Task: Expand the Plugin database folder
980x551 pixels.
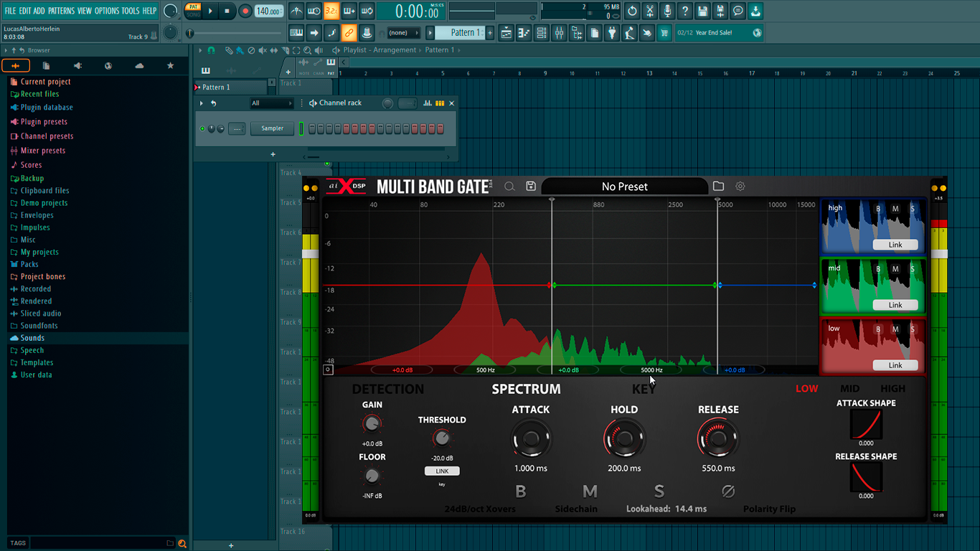Action: click(x=47, y=108)
